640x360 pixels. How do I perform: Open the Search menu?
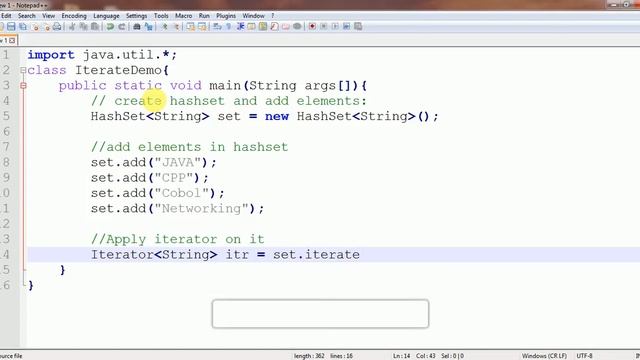point(27,16)
